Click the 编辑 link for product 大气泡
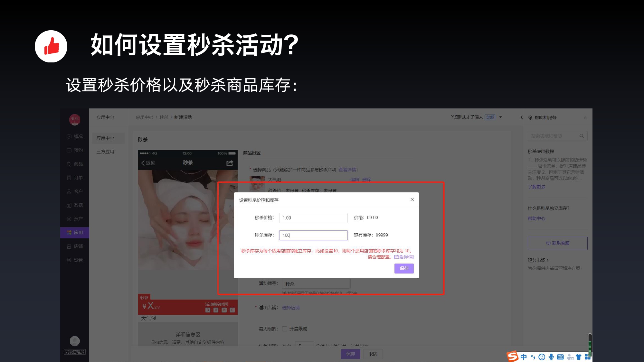Screen dimensions: 644x362 tap(355, 180)
